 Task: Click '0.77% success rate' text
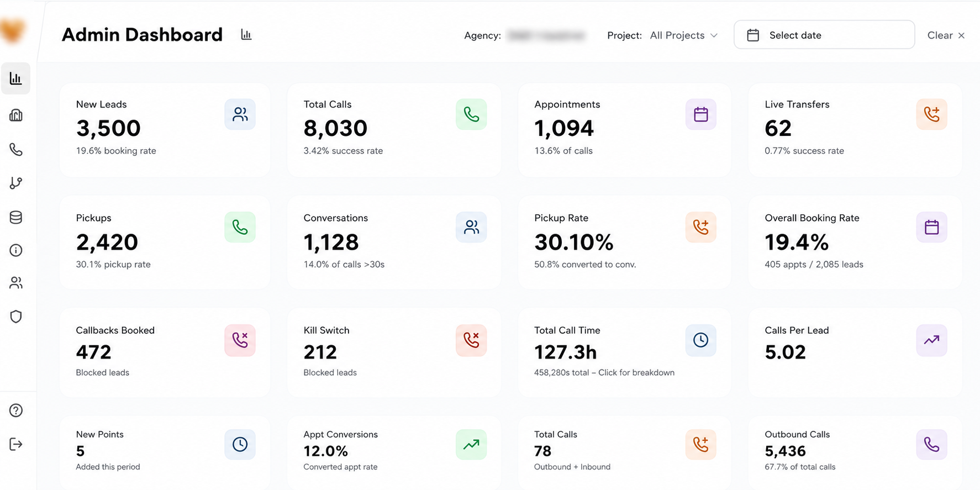[x=804, y=151]
